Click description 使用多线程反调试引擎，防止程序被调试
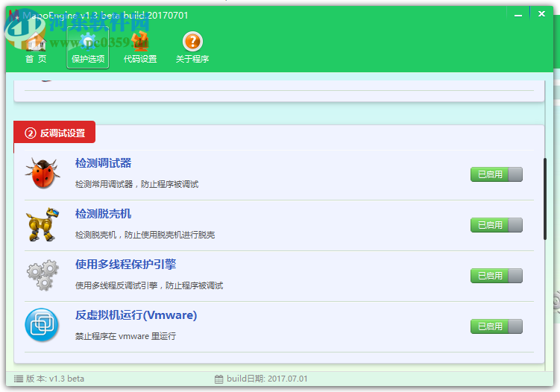 [149, 285]
